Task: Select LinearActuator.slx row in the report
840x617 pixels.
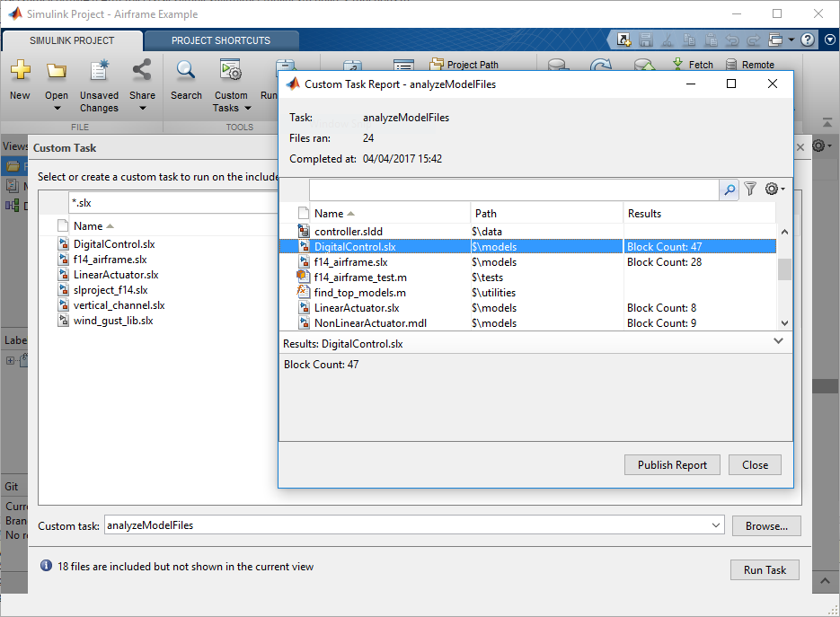Action: pyautogui.click(x=527, y=308)
